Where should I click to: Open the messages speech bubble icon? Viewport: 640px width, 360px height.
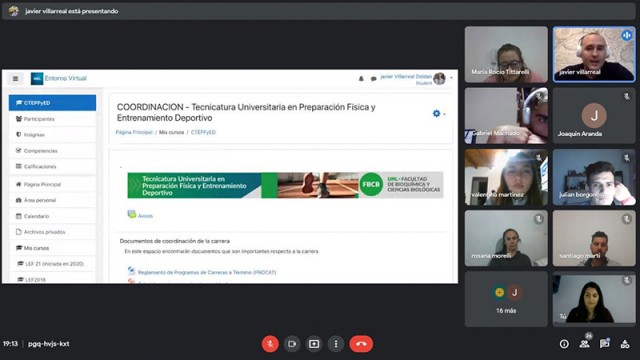373,79
